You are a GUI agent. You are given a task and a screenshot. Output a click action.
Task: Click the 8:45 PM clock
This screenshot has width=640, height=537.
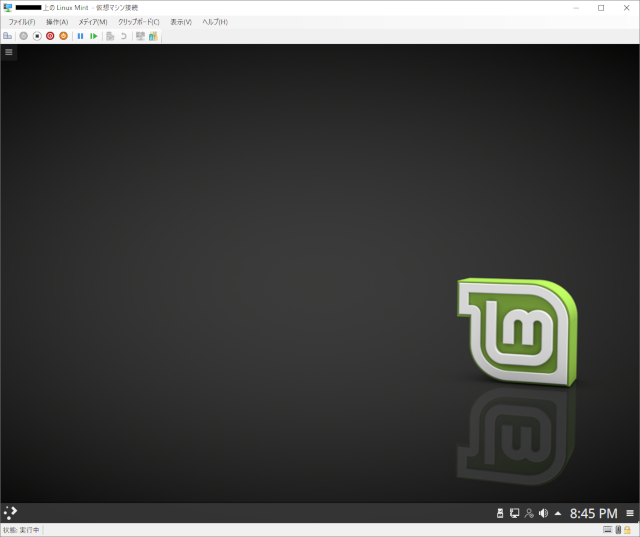pyautogui.click(x=593, y=513)
